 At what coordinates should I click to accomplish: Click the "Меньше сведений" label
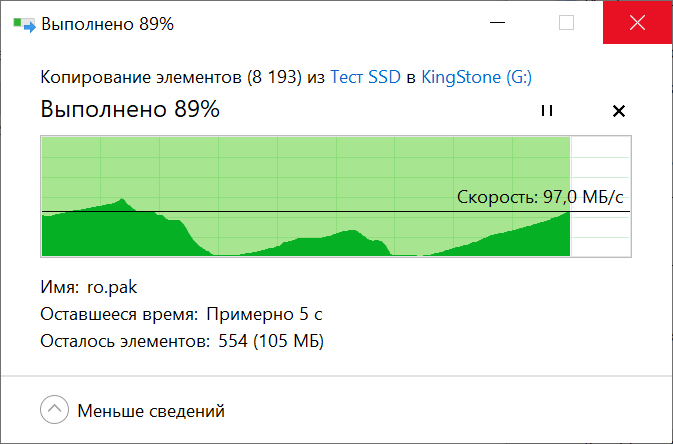tap(151, 410)
